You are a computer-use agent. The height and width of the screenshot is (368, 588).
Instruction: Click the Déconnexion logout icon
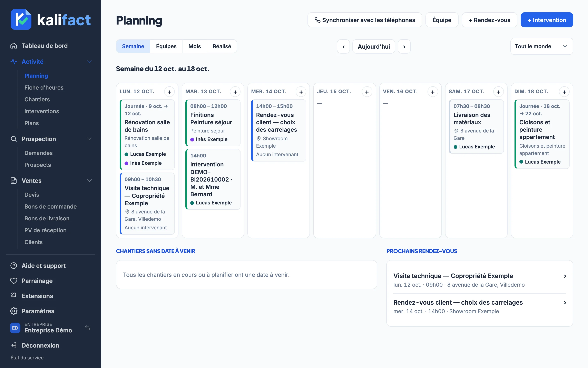(x=14, y=345)
